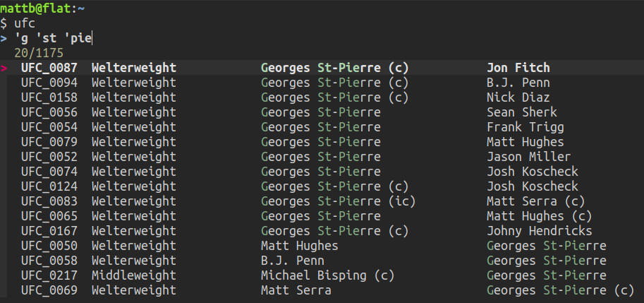Select the row with Sean Sherk

521,112
